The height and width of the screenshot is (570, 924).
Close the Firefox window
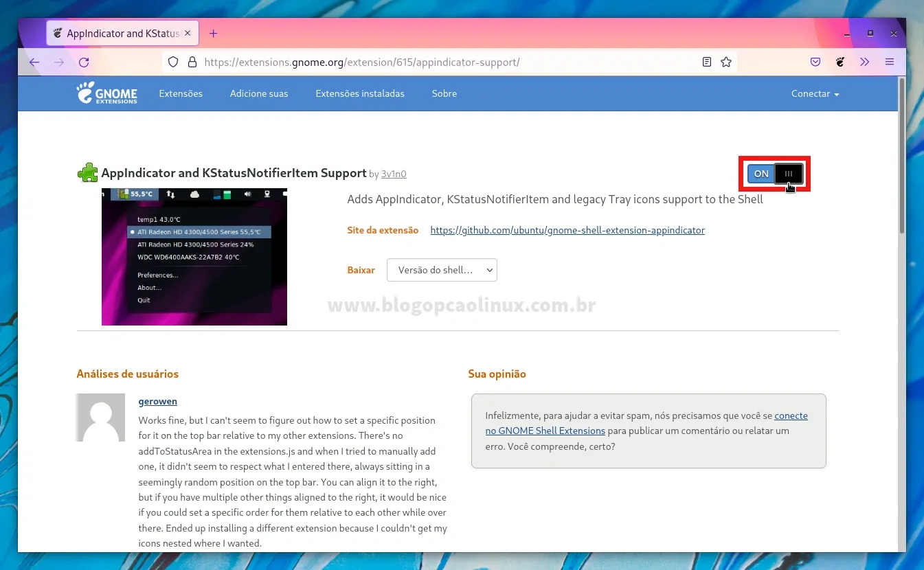click(x=894, y=33)
